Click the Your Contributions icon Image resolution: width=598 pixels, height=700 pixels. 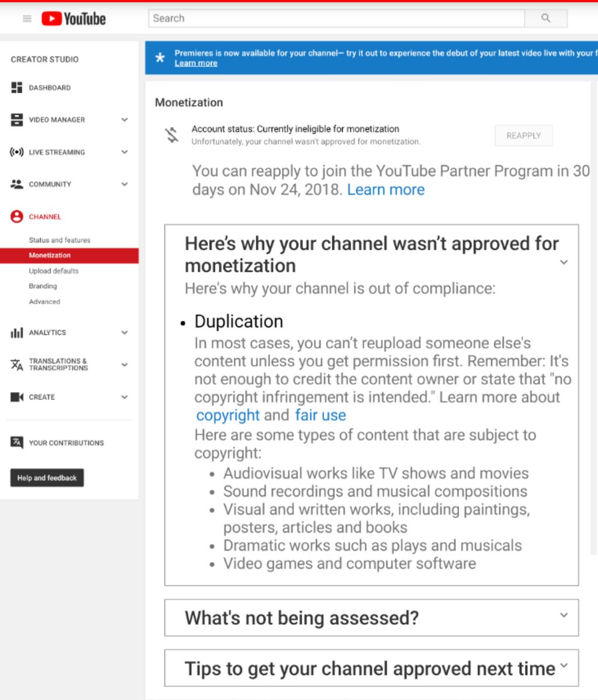tap(17, 442)
